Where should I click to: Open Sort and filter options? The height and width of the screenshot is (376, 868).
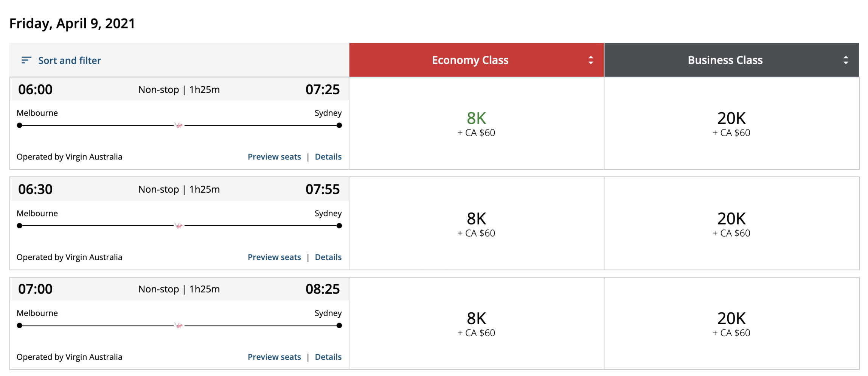[x=70, y=61]
